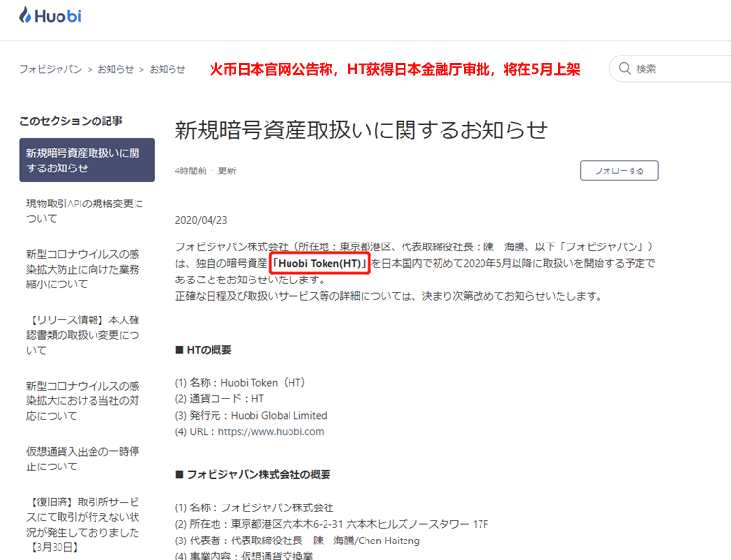Click the 所在地 address line with 六本木6-2-31
This screenshot has width=731, height=560.
click(332, 524)
